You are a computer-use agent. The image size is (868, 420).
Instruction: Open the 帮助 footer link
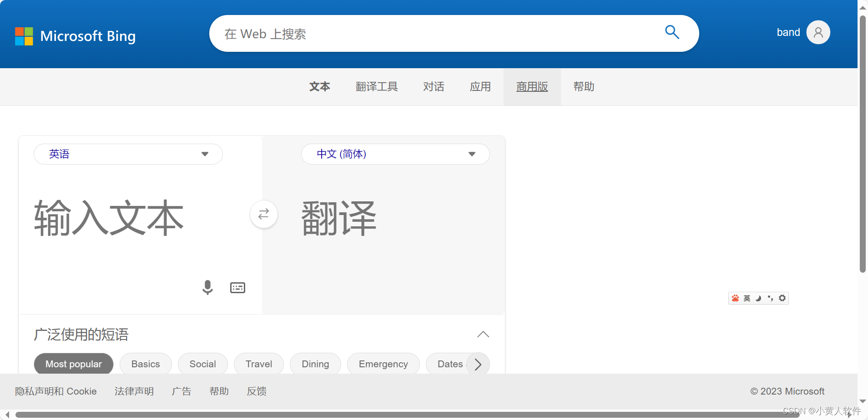(219, 391)
